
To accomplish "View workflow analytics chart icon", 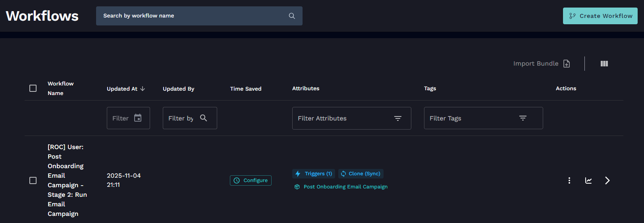I will (x=588, y=180).
